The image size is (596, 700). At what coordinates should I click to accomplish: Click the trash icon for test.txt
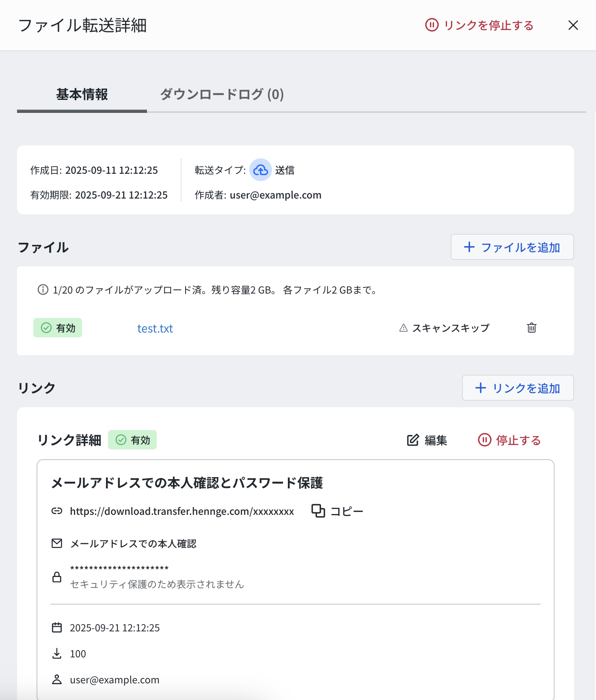coord(531,328)
